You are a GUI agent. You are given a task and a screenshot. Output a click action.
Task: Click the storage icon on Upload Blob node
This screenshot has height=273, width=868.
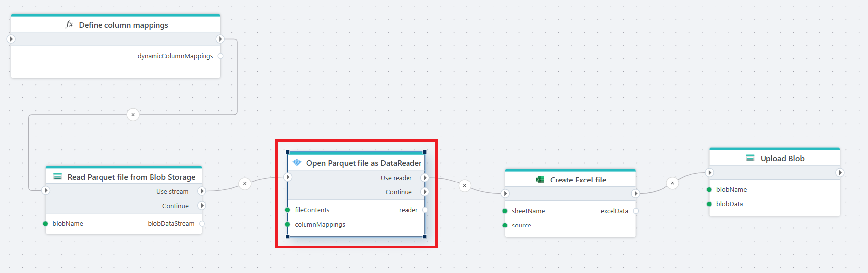(x=750, y=158)
